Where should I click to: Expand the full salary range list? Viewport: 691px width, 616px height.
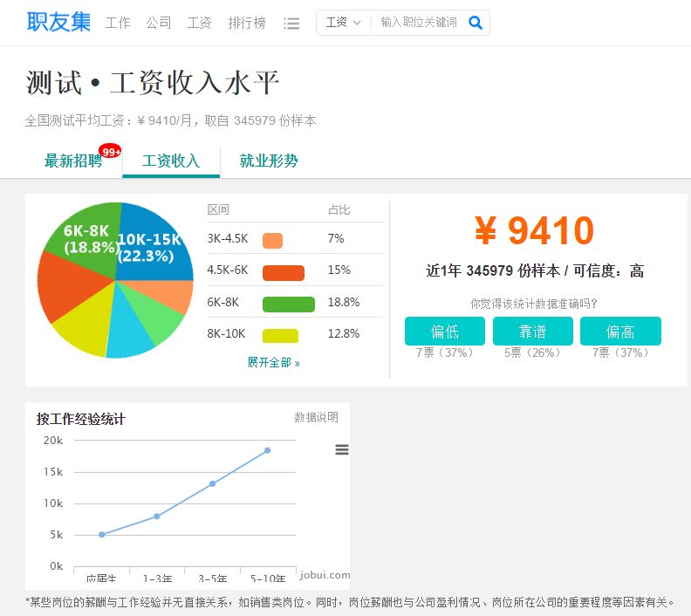(x=273, y=362)
